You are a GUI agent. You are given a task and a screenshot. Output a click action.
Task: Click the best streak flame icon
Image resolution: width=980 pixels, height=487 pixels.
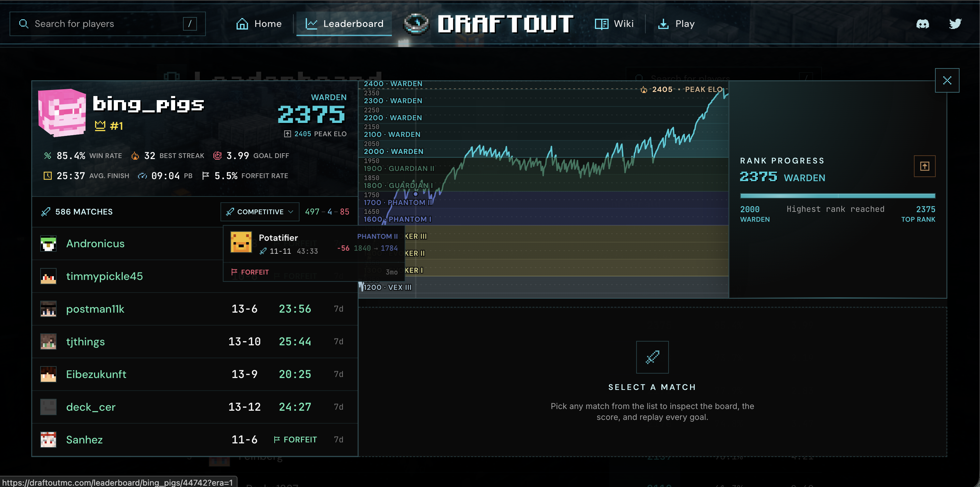click(135, 156)
